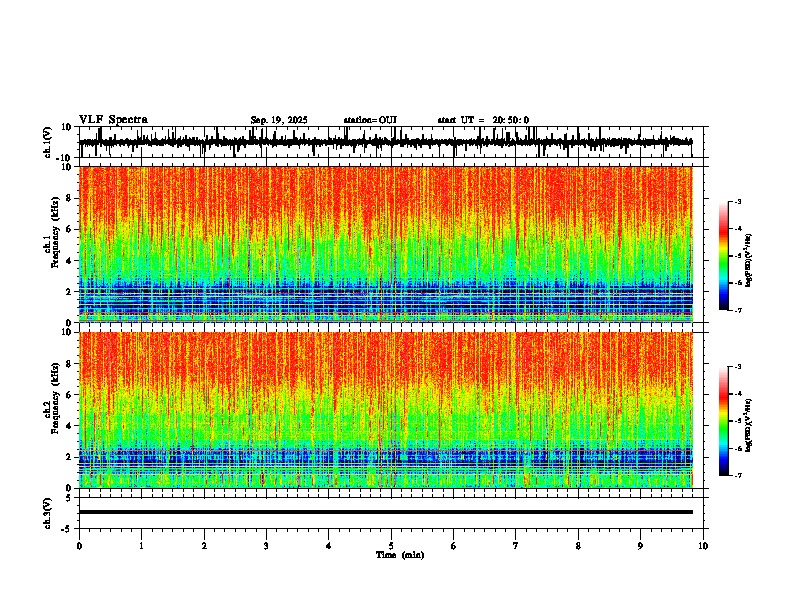Click the "station=OUI" header label
The image size is (792, 612).
370,120
